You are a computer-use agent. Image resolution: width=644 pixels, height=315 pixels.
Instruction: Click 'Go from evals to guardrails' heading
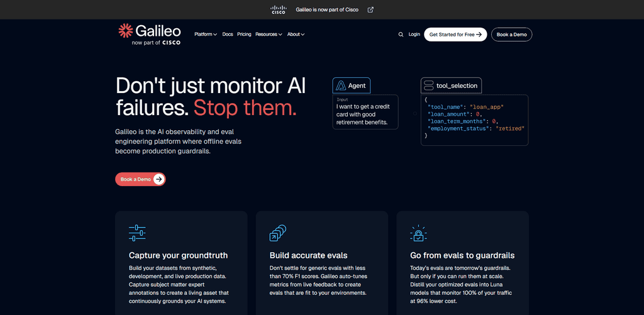(x=462, y=255)
